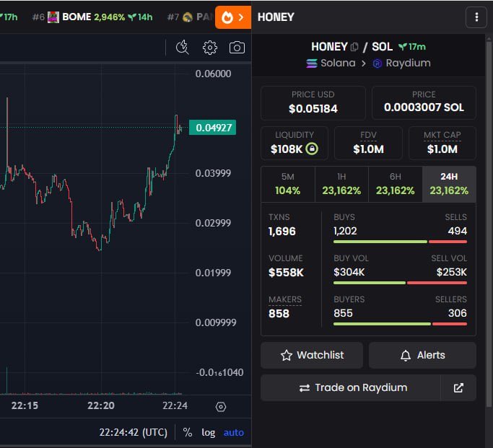This screenshot has height=448, width=493.
Task: Click the MKT CAP $1.0M box
Action: (x=442, y=144)
